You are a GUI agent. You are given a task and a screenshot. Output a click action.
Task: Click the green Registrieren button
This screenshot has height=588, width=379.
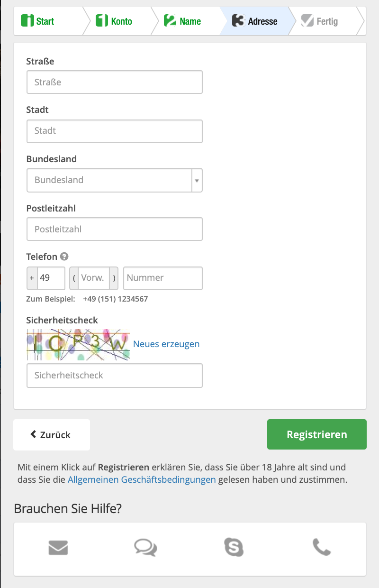click(x=317, y=434)
